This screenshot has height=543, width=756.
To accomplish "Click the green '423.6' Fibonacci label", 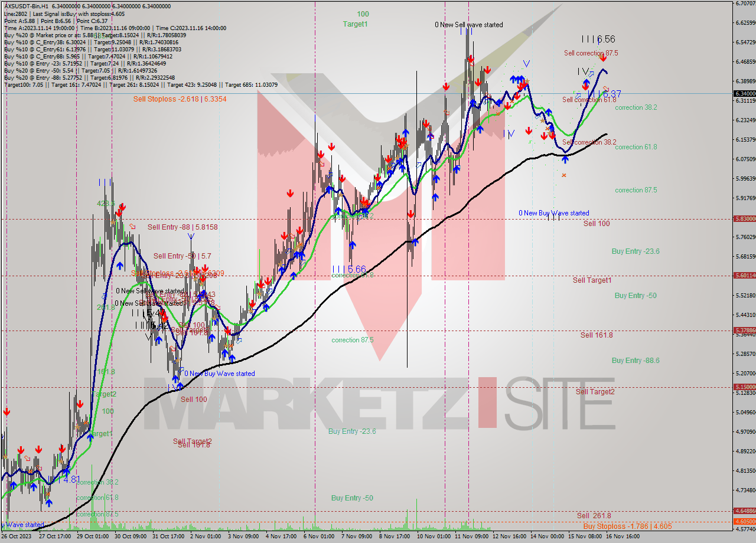I will (x=105, y=204).
